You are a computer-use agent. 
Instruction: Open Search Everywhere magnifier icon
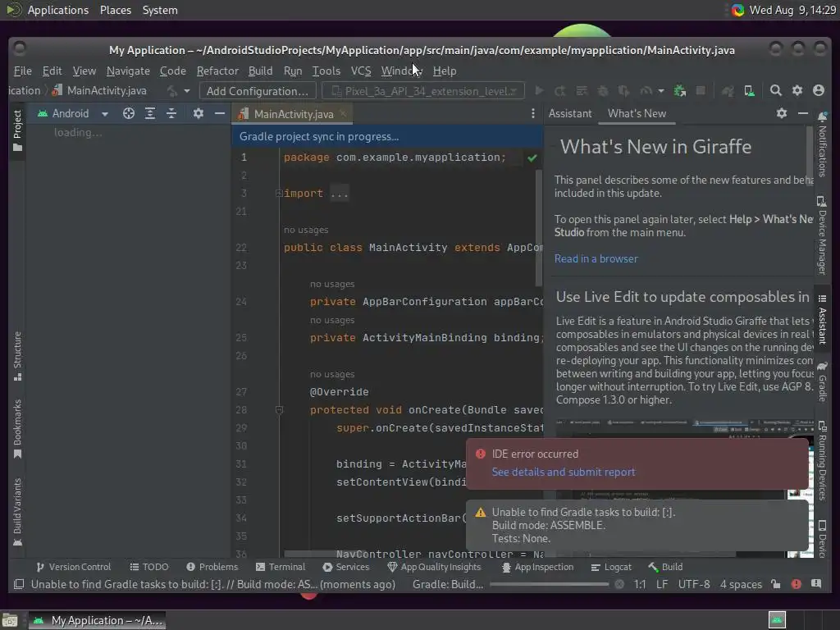click(x=775, y=90)
